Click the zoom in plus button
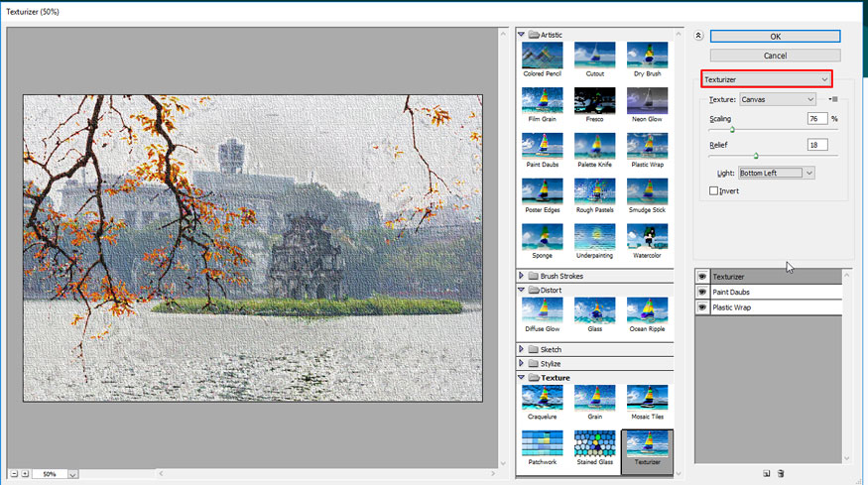Image resolution: width=868 pixels, height=485 pixels. (x=25, y=474)
